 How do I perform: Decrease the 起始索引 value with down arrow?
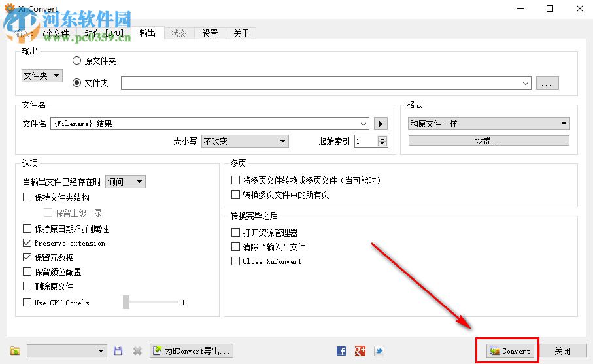pos(382,144)
